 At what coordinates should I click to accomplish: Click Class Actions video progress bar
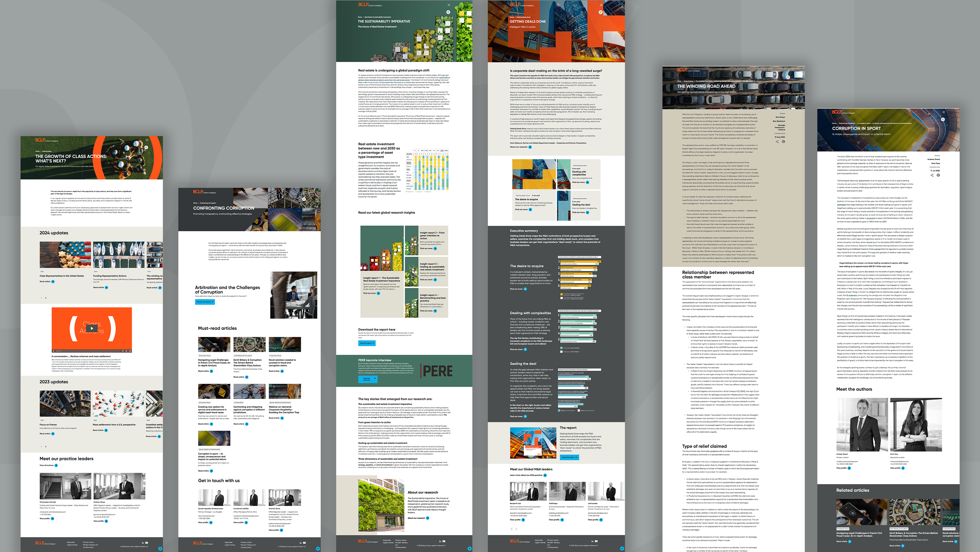click(90, 351)
